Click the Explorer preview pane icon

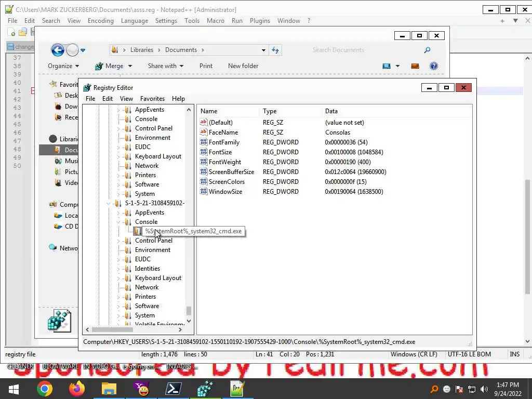(415, 66)
